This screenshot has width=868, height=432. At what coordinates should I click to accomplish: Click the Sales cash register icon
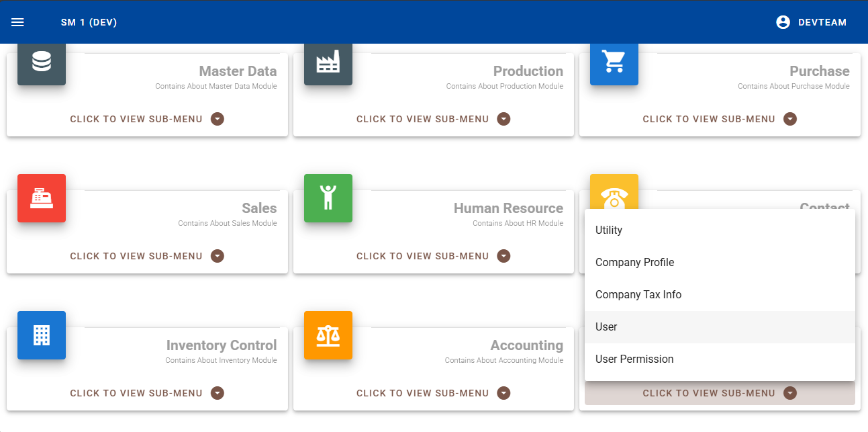(x=42, y=198)
